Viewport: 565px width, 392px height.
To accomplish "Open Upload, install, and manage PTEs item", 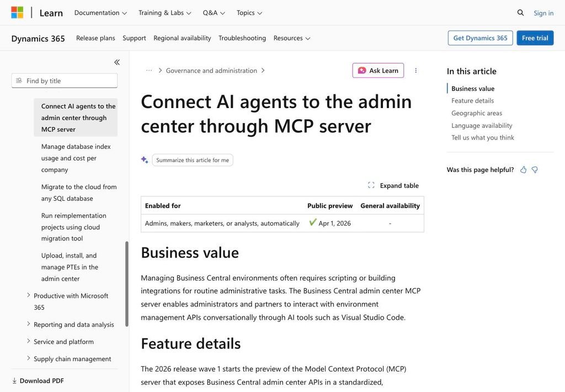I will click(70, 267).
